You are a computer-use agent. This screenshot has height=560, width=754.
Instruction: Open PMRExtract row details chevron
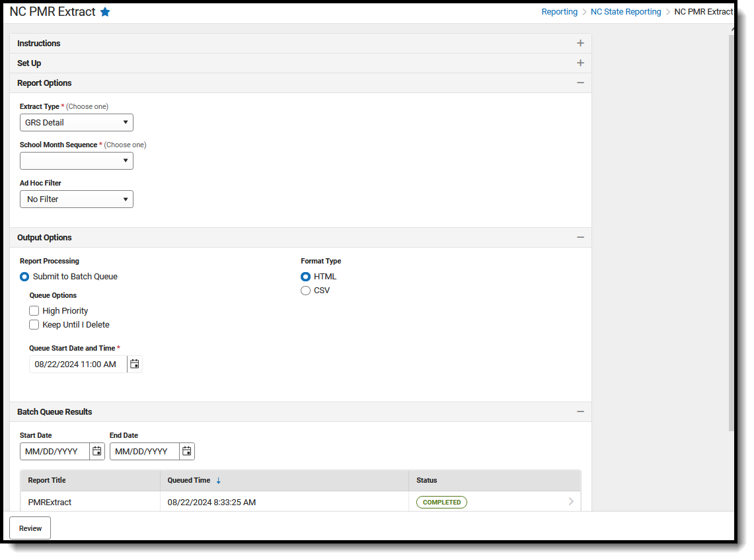point(571,502)
